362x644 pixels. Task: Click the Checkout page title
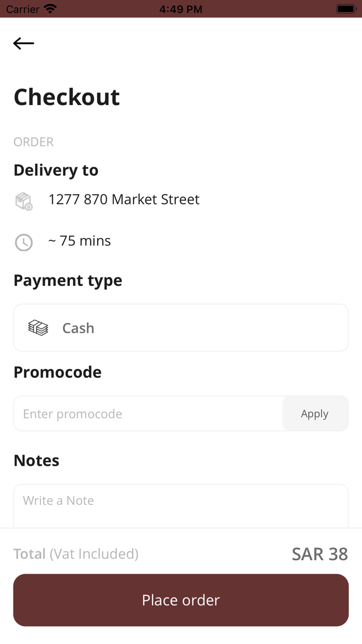[67, 97]
